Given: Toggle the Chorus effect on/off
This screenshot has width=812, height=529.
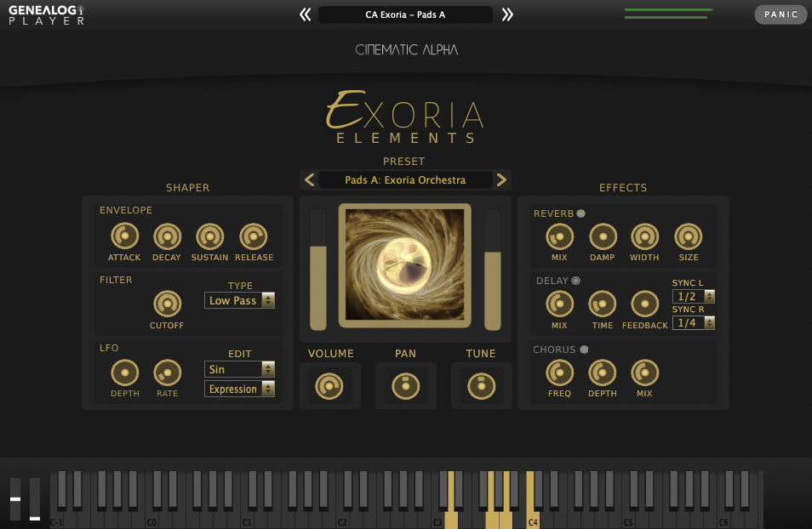Looking at the screenshot, I should tap(584, 350).
